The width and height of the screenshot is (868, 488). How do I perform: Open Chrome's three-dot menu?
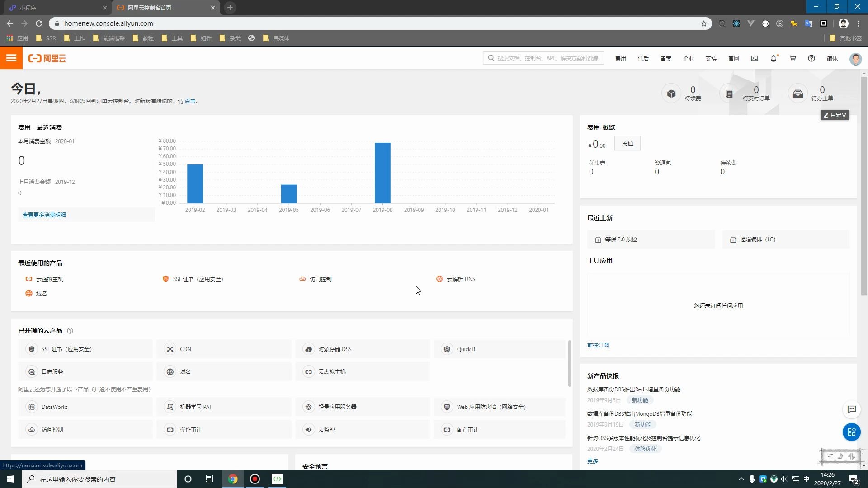point(859,23)
